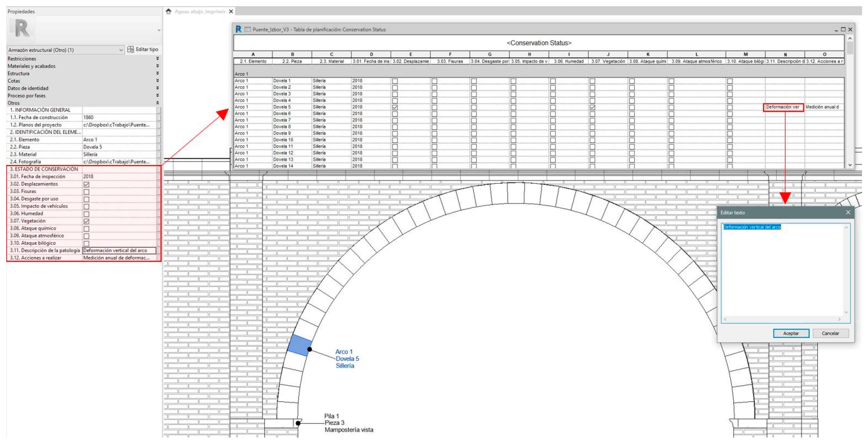This screenshot has height=444, width=868.
Task: Click the Editar tipo icon
Action: coord(130,49)
